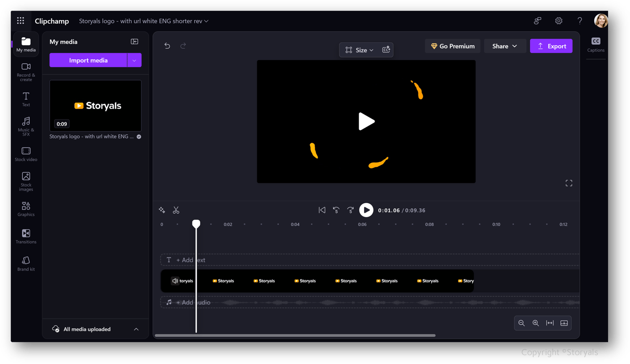Mute the Storyals clip audio
The image size is (630, 364).
[175, 281]
